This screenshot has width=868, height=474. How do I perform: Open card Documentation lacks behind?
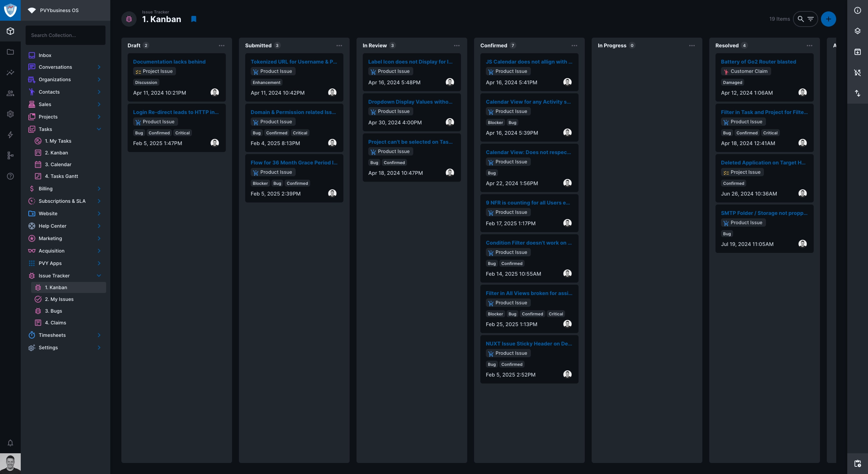[x=177, y=77]
